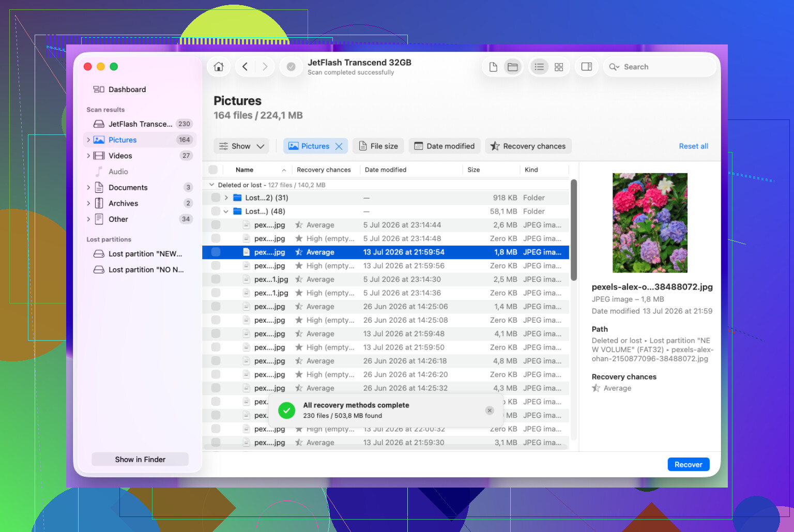Select Lost partition "NEW..." entry
This screenshot has height=532, width=794.
click(x=140, y=254)
